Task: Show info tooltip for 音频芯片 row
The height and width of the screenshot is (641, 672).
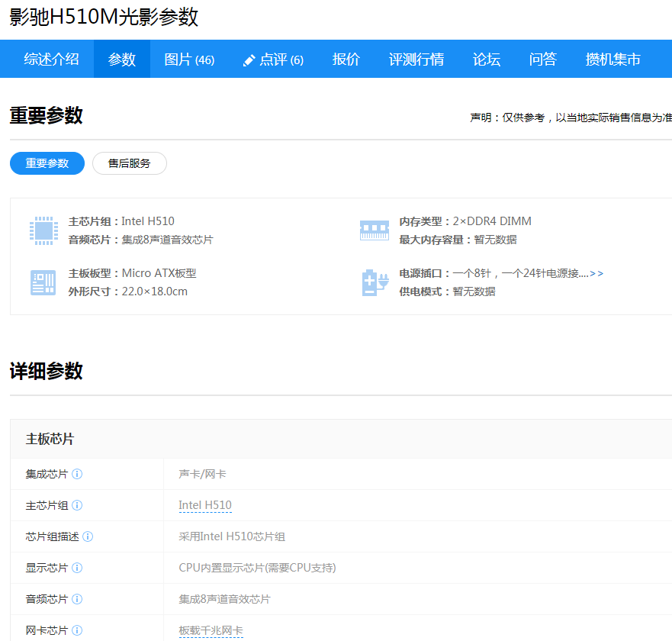Action: coord(77,599)
